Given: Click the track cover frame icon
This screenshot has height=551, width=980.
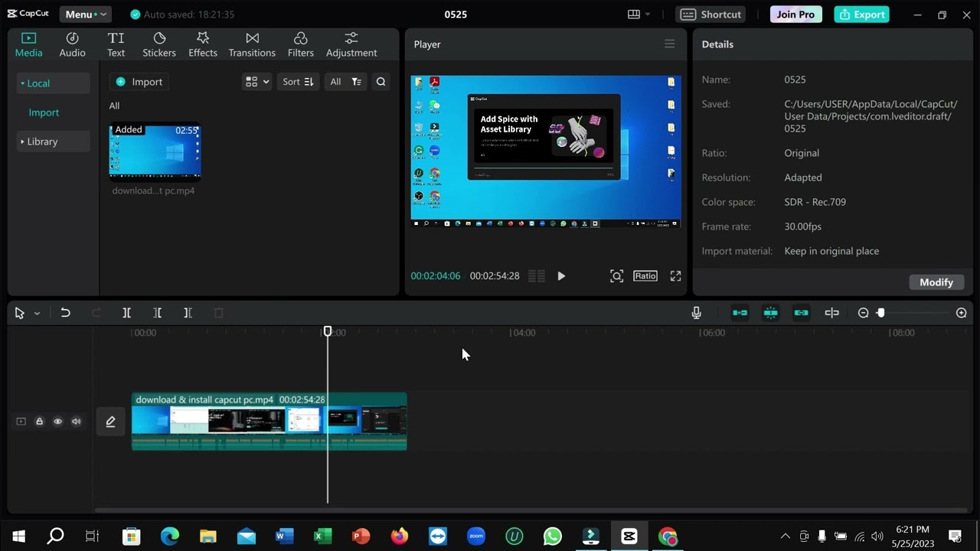Looking at the screenshot, I should click(x=21, y=422).
